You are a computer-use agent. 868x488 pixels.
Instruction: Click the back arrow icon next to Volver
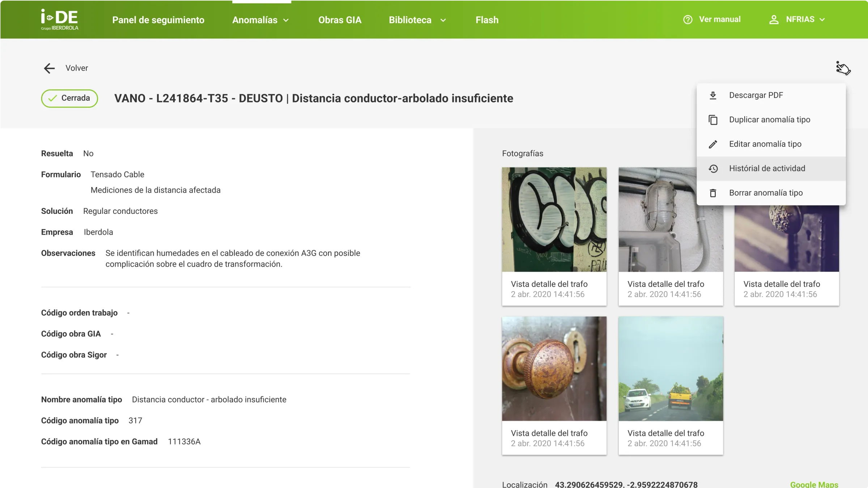[x=49, y=68]
